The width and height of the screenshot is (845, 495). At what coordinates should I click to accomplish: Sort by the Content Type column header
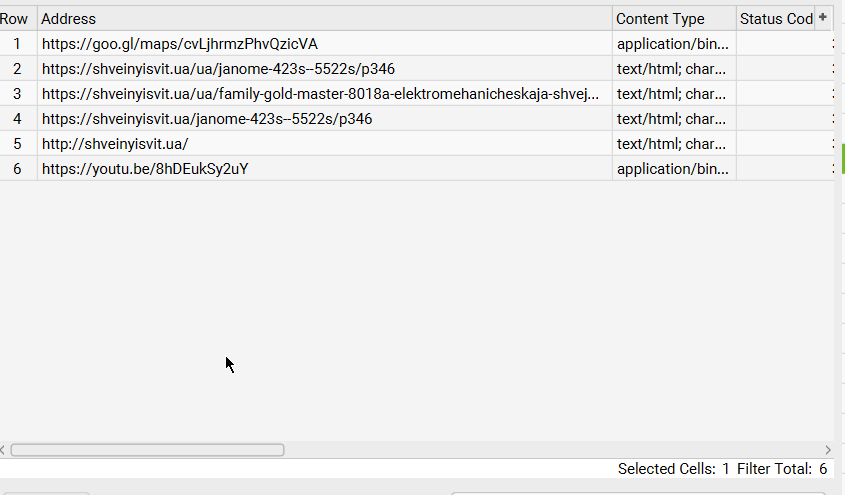[673, 19]
